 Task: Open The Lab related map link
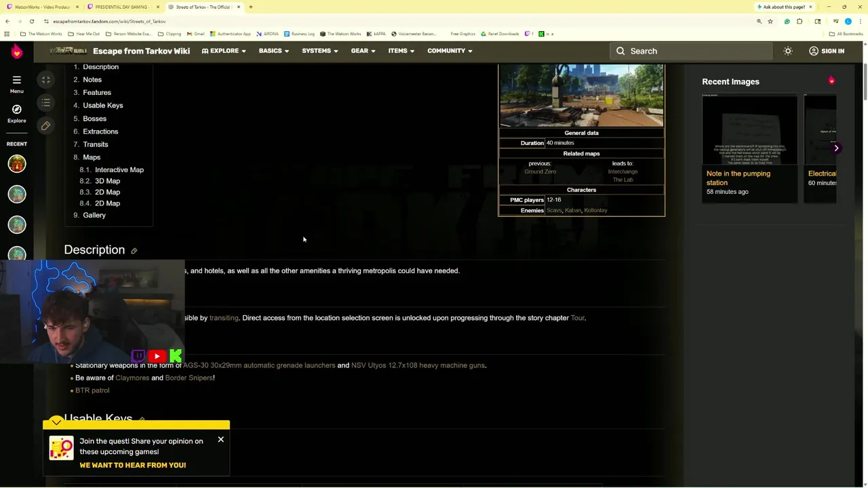[623, 180]
